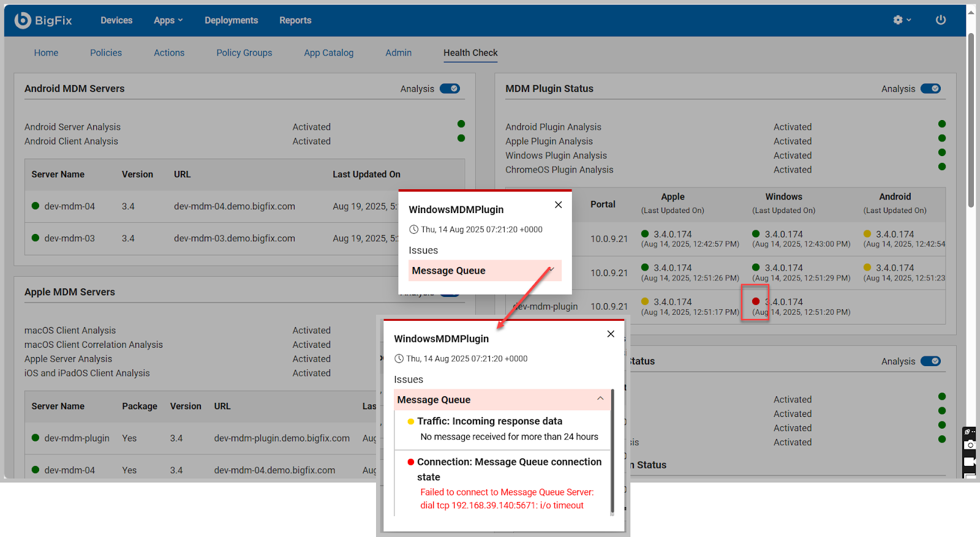980x537 pixels.
Task: Open the Admin tab
Action: click(x=399, y=53)
